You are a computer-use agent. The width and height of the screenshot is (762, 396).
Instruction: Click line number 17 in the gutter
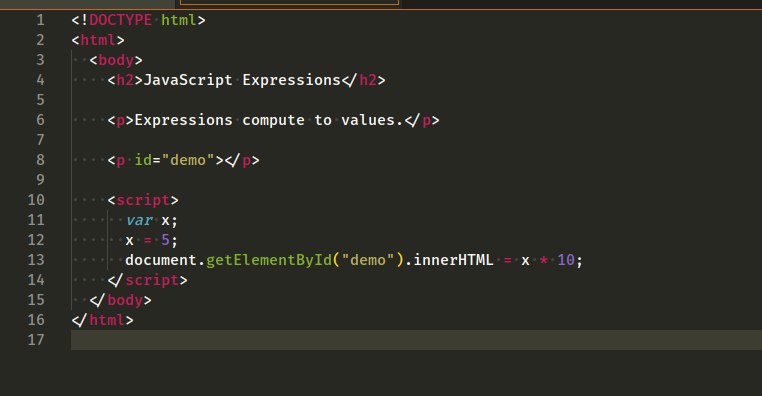click(x=36, y=339)
